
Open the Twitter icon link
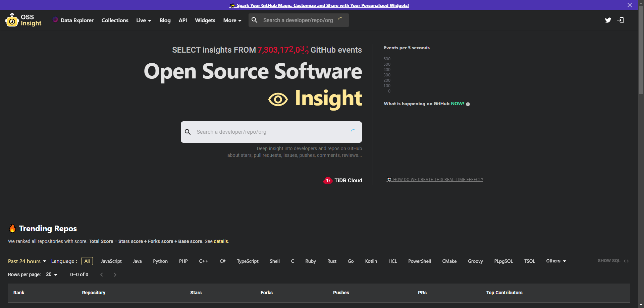608,20
